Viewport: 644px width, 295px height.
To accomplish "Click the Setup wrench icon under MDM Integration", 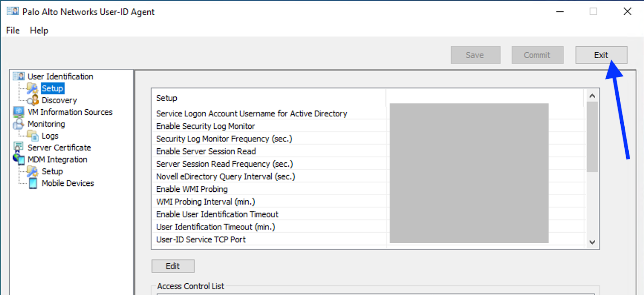I will [31, 171].
